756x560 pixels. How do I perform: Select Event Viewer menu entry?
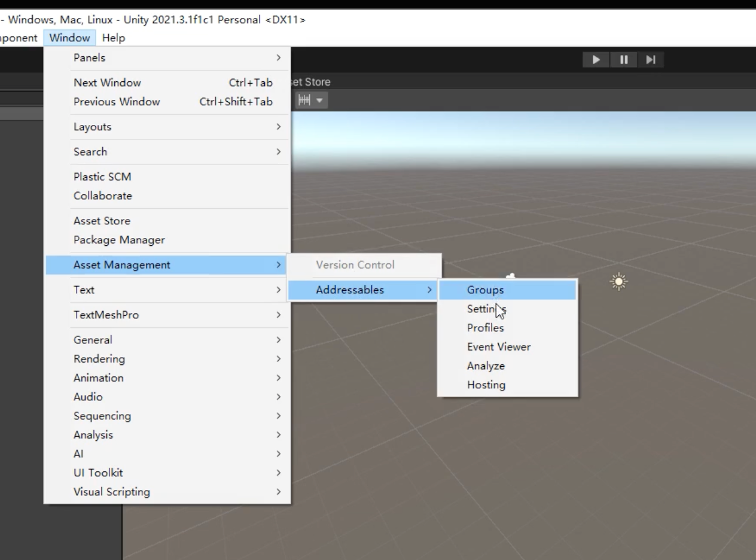(x=498, y=347)
